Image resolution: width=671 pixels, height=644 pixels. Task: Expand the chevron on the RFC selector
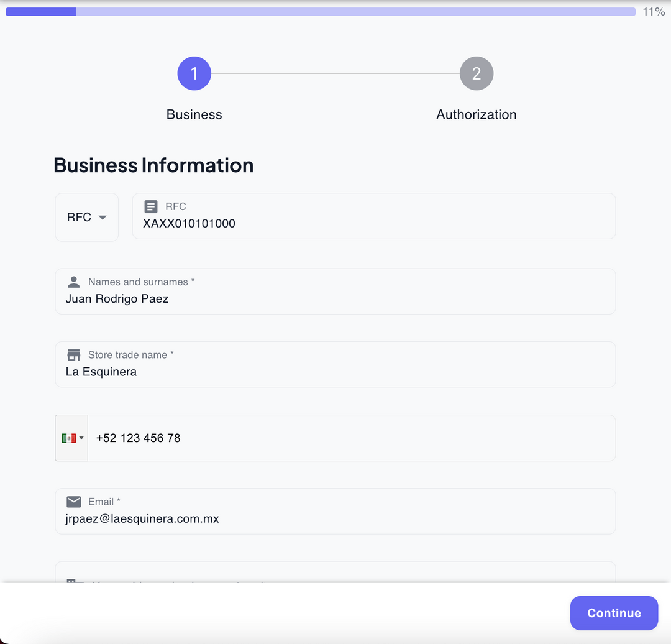104,217
